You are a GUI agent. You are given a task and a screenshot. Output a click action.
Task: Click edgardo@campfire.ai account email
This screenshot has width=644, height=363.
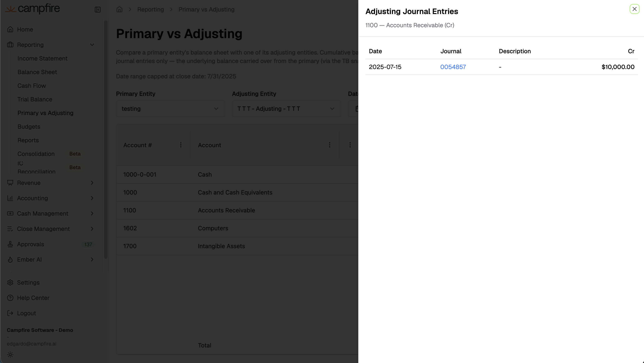32,344
